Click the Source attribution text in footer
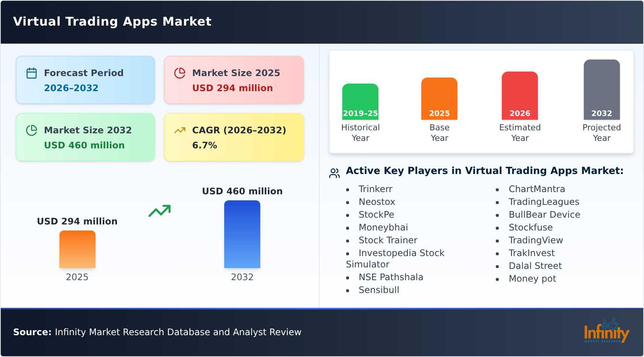 coord(157,332)
